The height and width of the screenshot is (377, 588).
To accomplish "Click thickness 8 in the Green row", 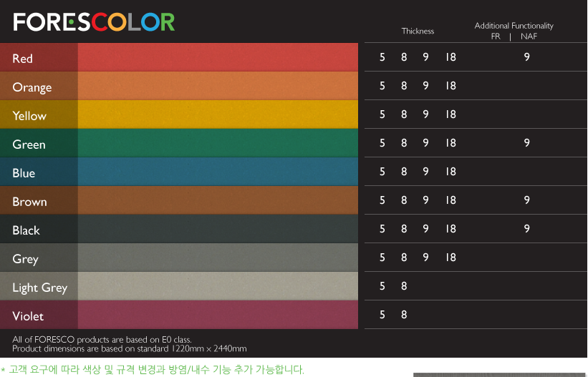I will (x=404, y=143).
